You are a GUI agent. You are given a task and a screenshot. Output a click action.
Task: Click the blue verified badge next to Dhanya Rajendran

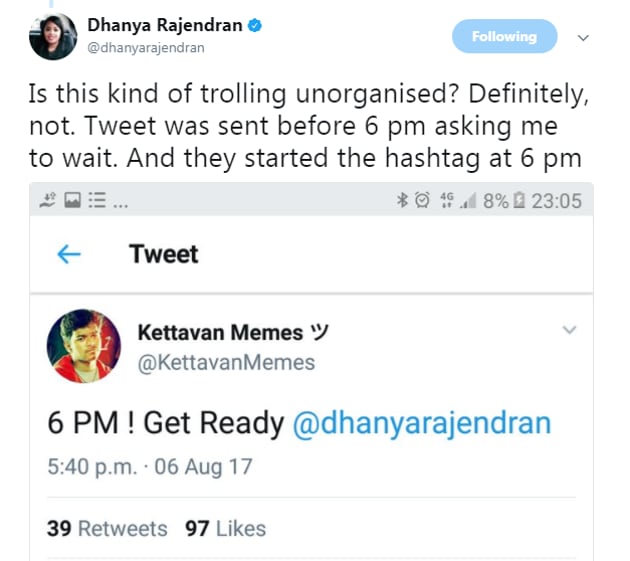pyautogui.click(x=255, y=26)
